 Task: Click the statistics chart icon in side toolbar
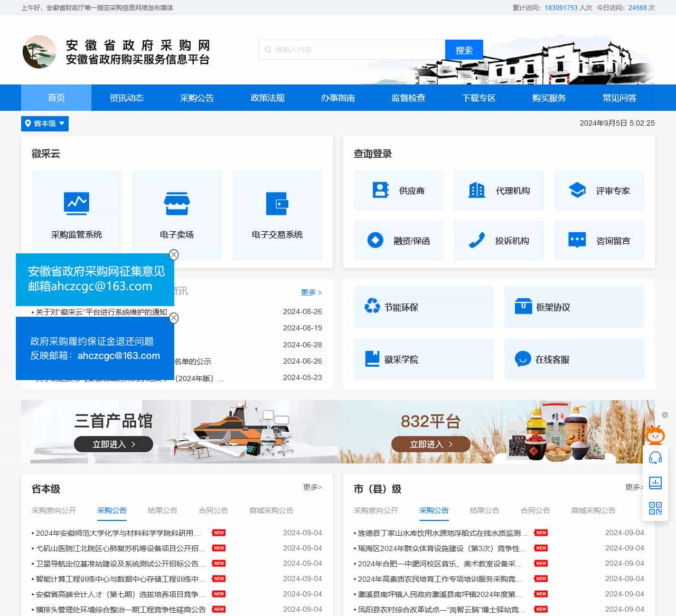pos(655,482)
